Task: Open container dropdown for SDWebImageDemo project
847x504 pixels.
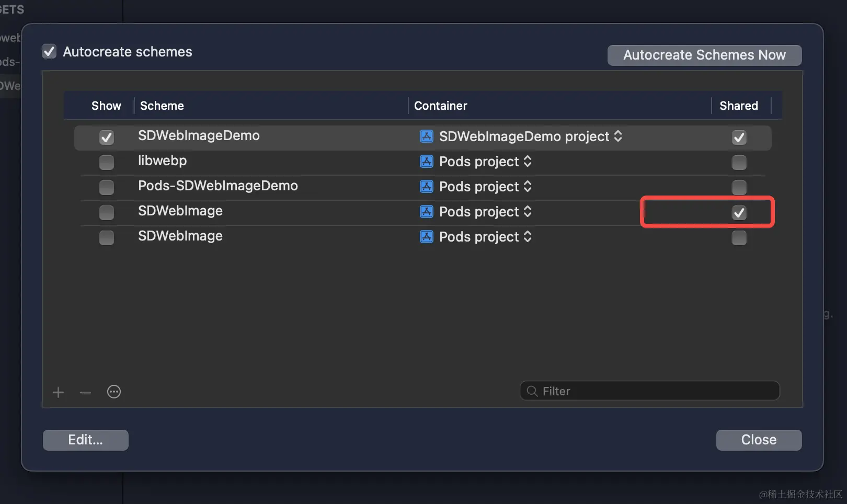Action: 618,136
